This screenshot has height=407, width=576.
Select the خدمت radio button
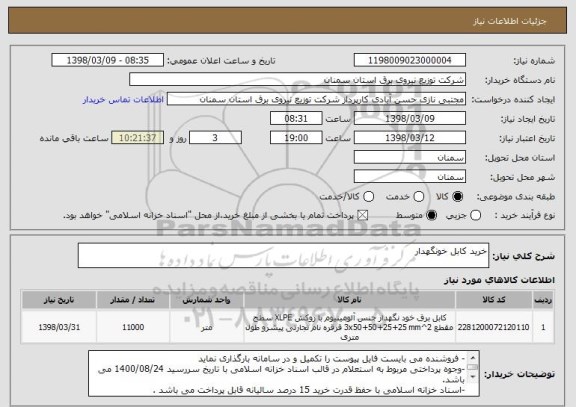419,197
